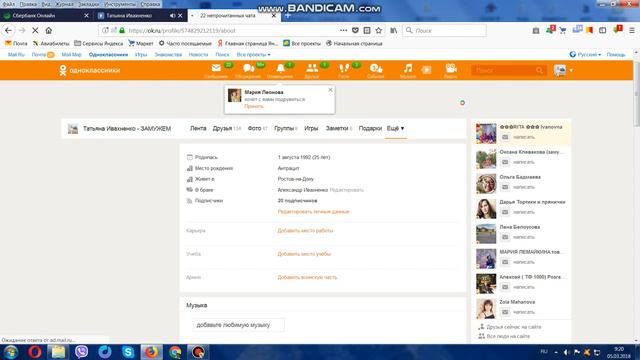The width and height of the screenshot is (640, 360).
Task: Bookmark page with the star icon
Action: 379,31
